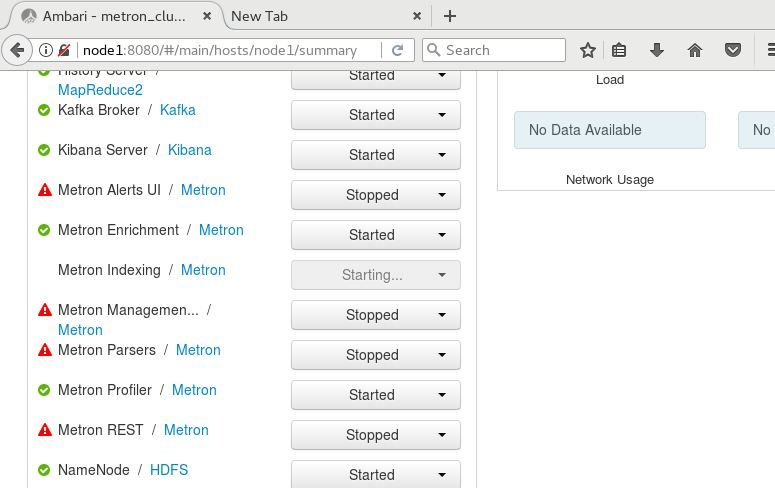775x488 pixels.
Task: Click red alert icon for Metron REST
Action: point(44,430)
